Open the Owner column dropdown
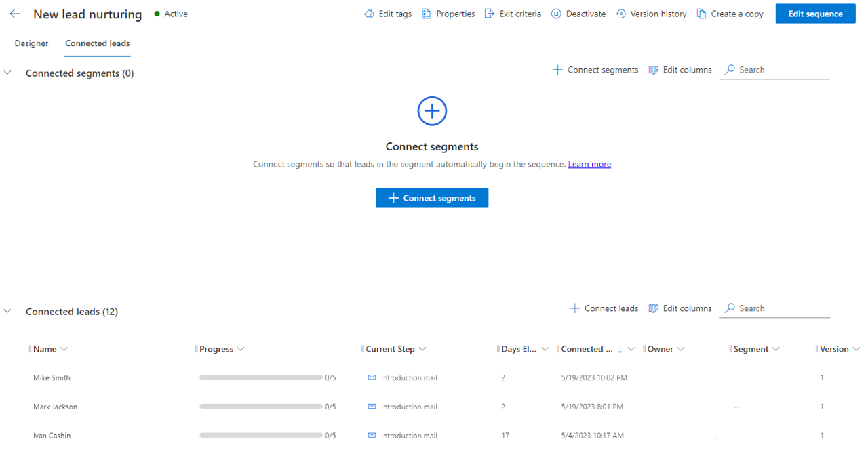868x450 pixels. [681, 349]
